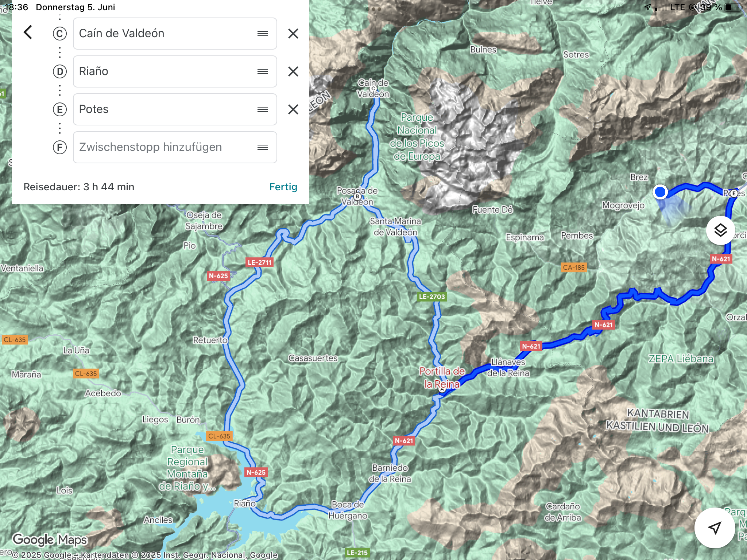Screen dimensions: 747x560
Task: Tap the Google Maps logo
Action: [50, 540]
